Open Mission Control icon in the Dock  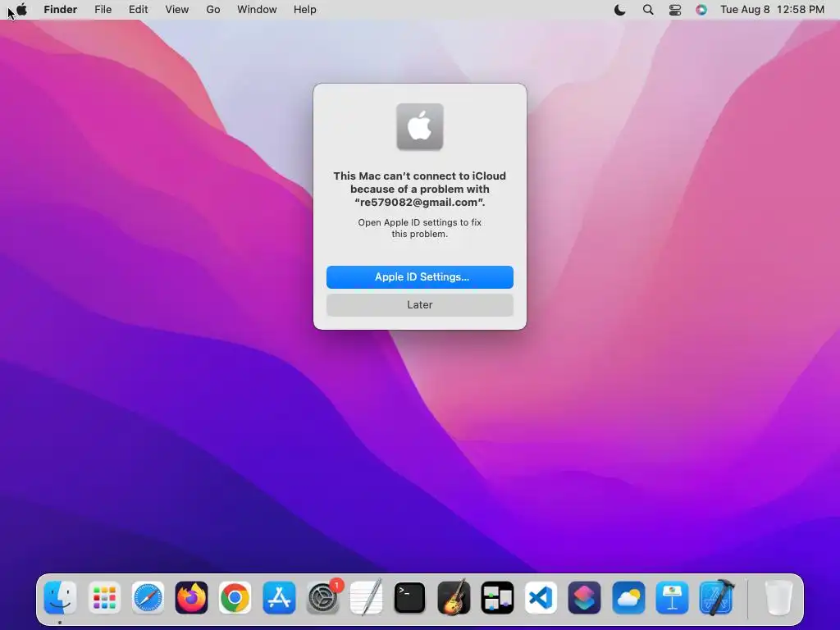point(497,597)
